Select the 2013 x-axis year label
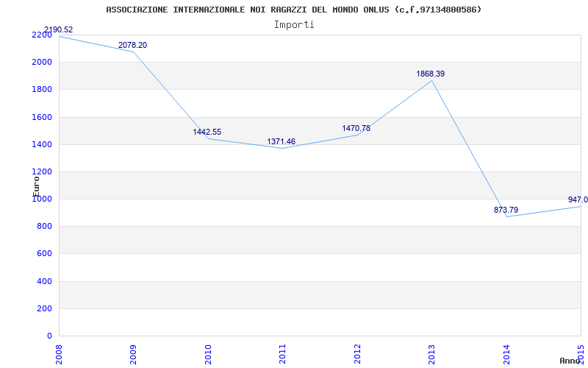The width and height of the screenshot is (588, 368). coord(431,354)
